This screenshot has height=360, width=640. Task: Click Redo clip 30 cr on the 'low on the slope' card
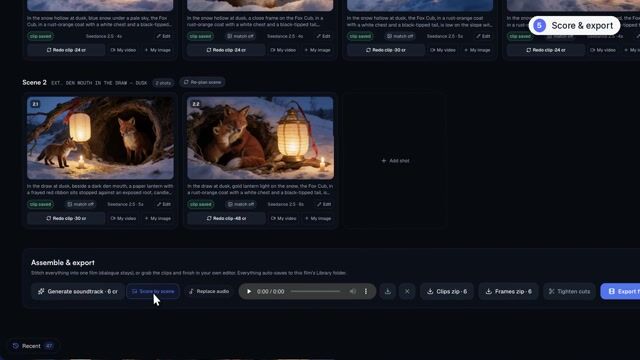pyautogui.click(x=386, y=50)
